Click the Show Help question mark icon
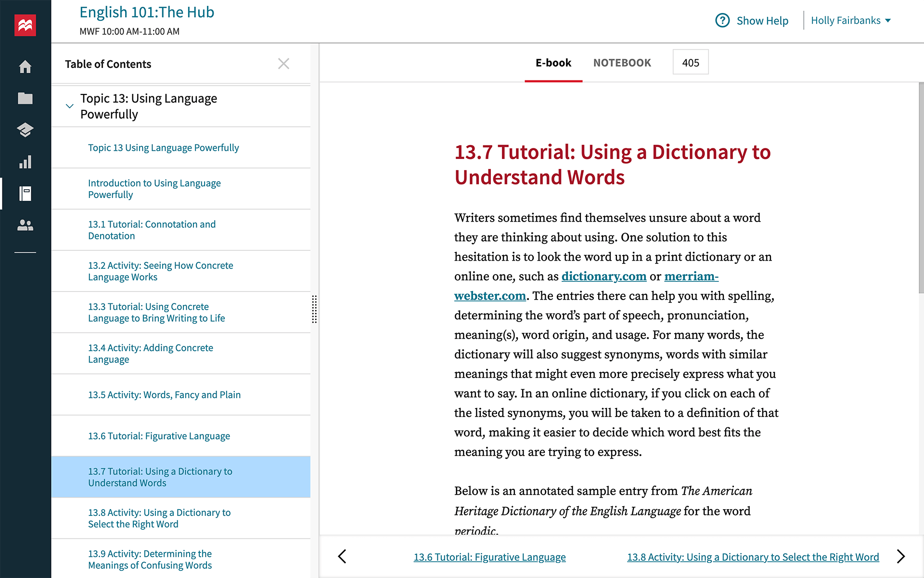The image size is (924, 578). (722, 20)
